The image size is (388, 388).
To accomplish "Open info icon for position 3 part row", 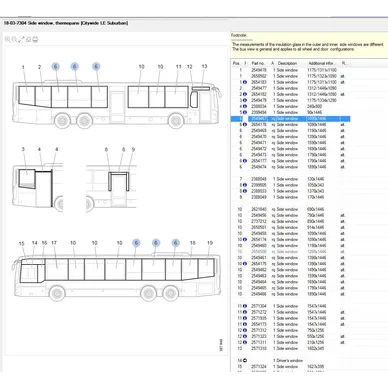I will [245, 100].
